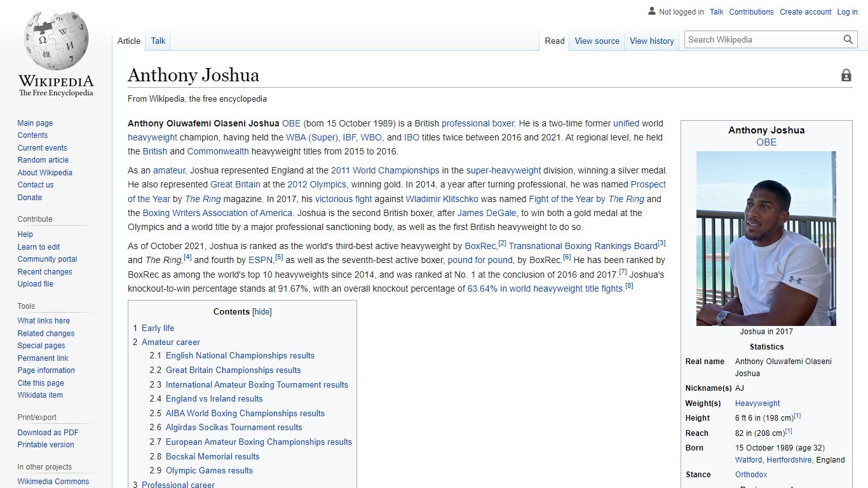The image size is (868, 488).
Task: Open the Wikidata item link
Action: (x=40, y=395)
